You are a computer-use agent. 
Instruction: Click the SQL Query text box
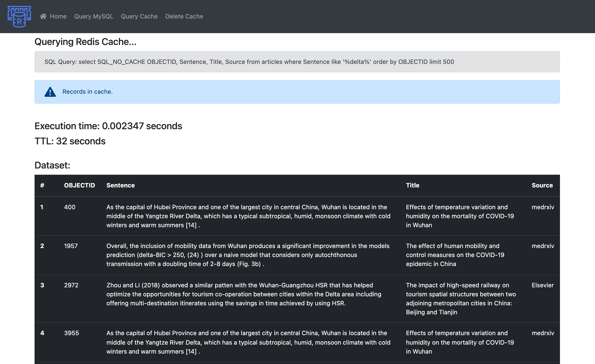[297, 62]
